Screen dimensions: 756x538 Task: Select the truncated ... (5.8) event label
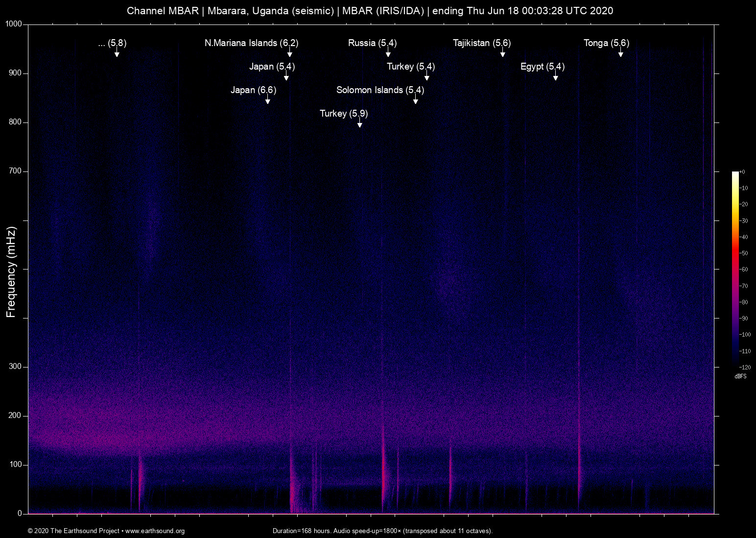[112, 43]
